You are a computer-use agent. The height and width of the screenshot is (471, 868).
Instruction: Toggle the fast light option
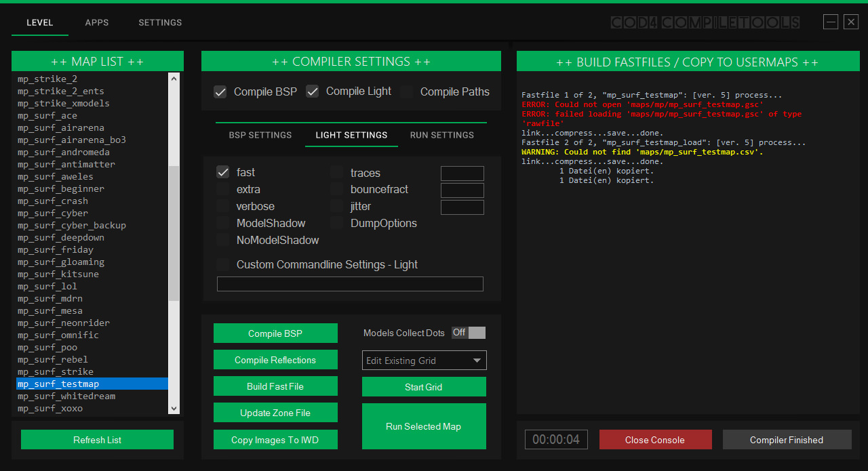tap(223, 172)
